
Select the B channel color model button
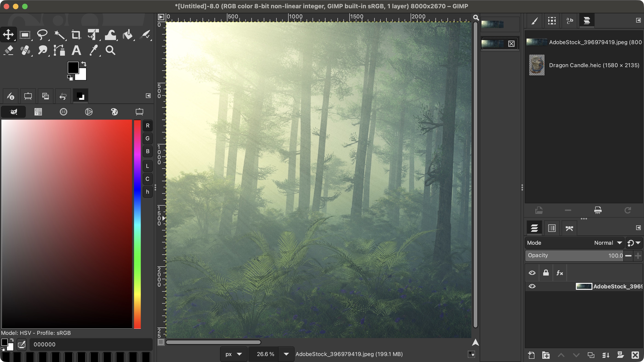148,151
